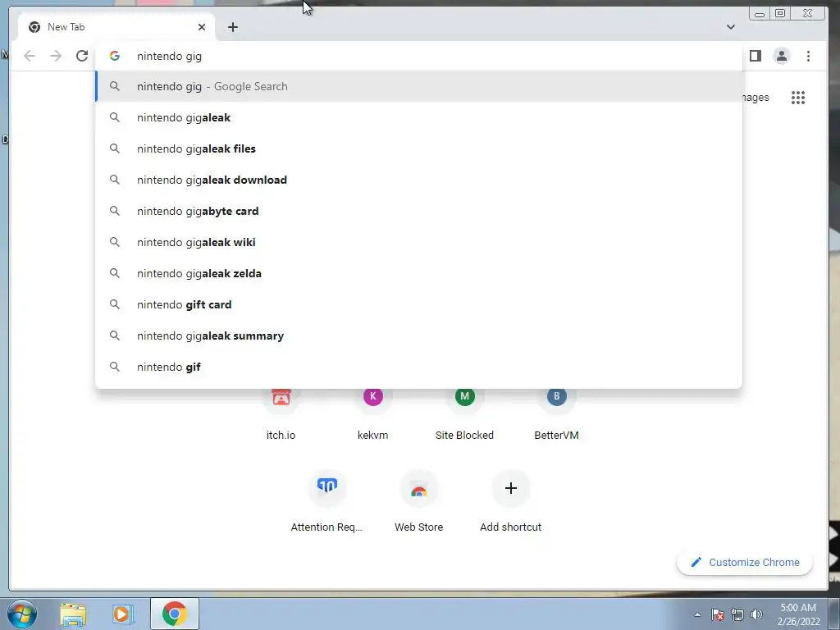Click the browser forward arrow
The height and width of the screenshot is (630, 840).
coord(56,56)
